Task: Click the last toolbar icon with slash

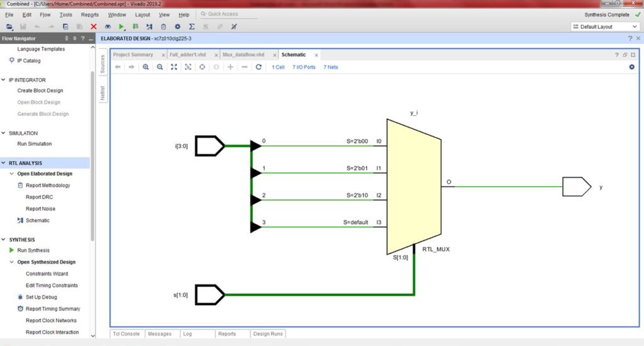Action: point(234,26)
